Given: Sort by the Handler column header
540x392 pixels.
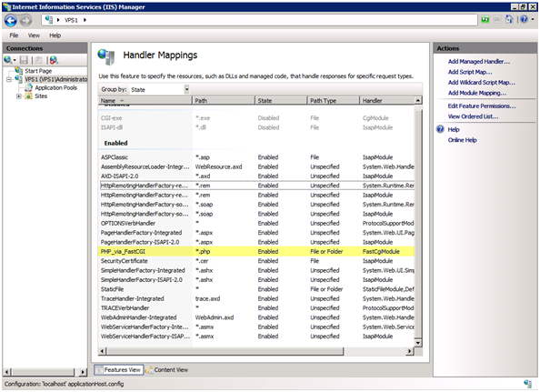Looking at the screenshot, I should pyautogui.click(x=387, y=101).
